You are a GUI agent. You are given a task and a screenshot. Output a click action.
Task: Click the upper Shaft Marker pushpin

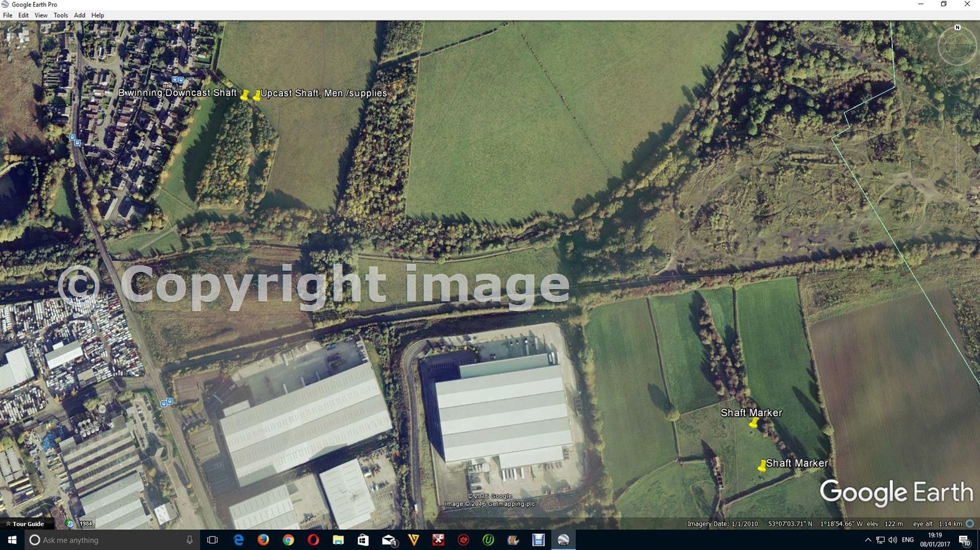point(753,423)
